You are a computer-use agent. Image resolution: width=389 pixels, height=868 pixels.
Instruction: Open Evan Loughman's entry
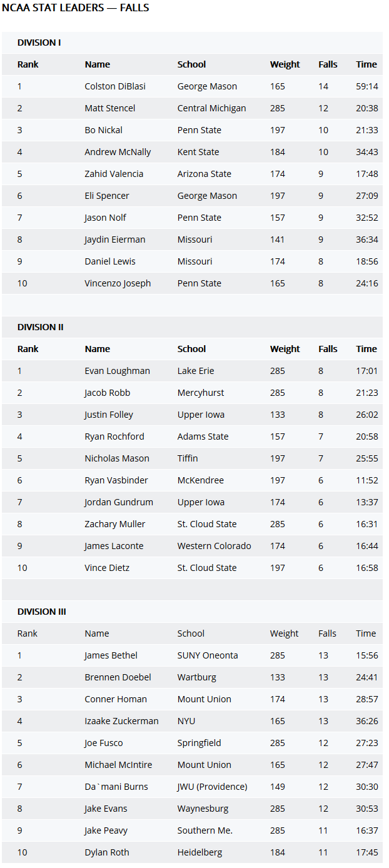click(x=118, y=371)
